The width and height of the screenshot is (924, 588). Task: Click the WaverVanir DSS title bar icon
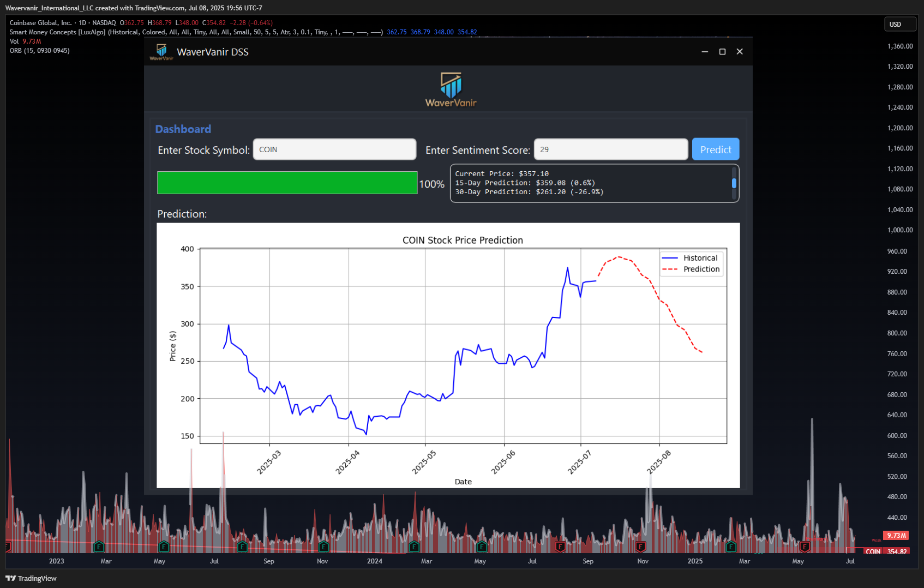(x=161, y=52)
